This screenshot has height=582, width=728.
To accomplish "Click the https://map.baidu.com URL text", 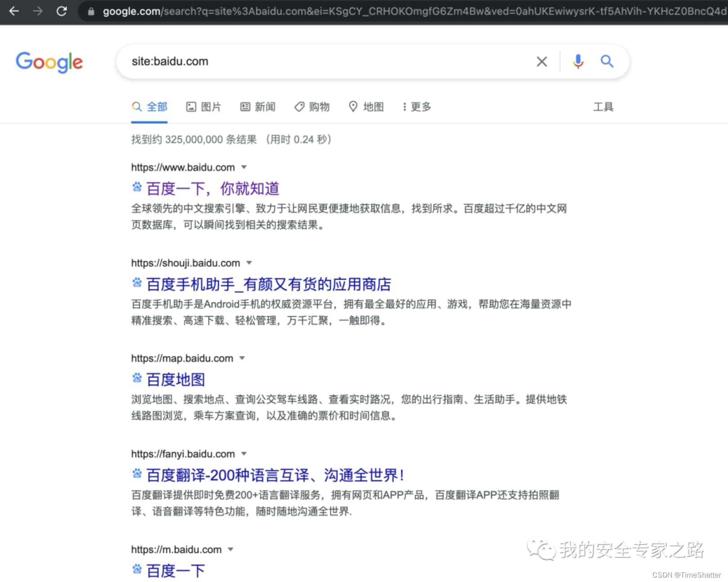I will point(182,358).
